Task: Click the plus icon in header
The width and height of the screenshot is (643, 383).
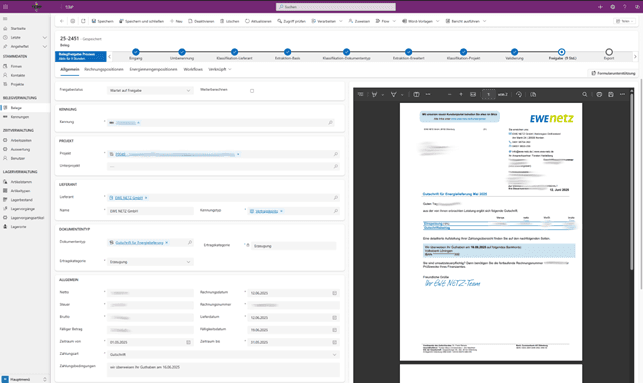Action: pyautogui.click(x=600, y=7)
